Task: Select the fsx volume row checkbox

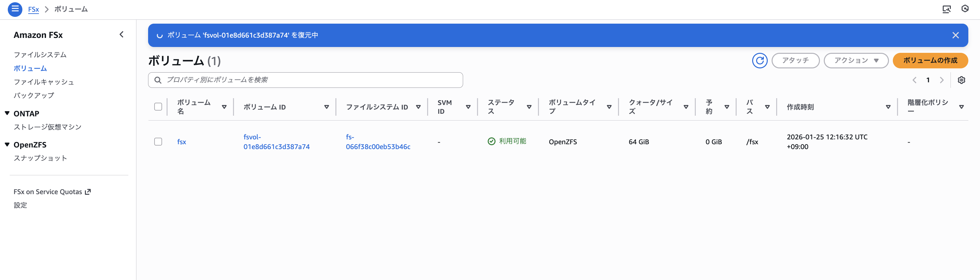Action: (158, 142)
